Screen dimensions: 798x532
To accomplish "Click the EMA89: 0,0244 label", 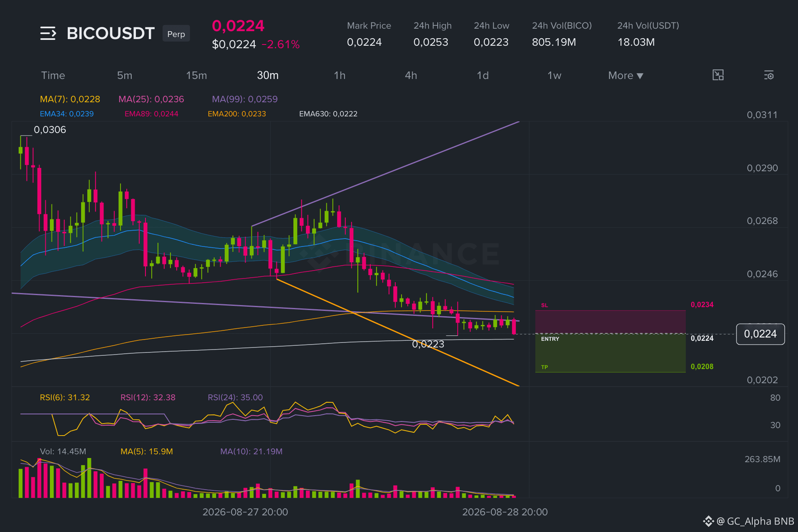I will pos(151,113).
